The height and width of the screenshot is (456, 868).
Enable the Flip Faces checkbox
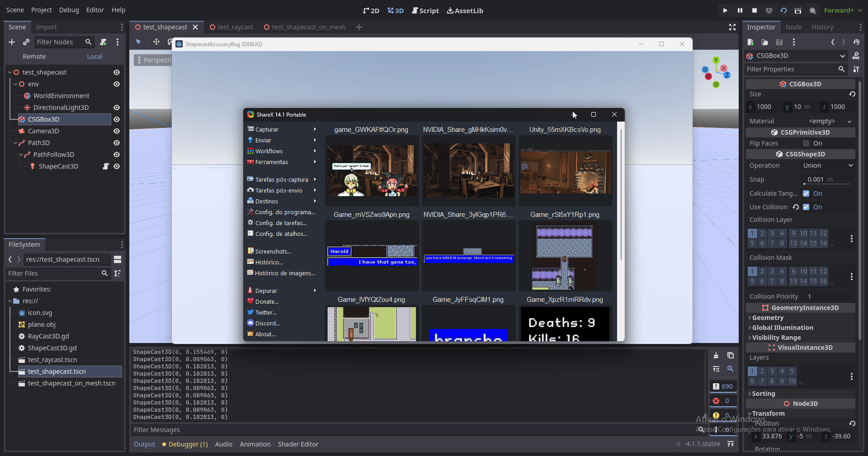807,143
